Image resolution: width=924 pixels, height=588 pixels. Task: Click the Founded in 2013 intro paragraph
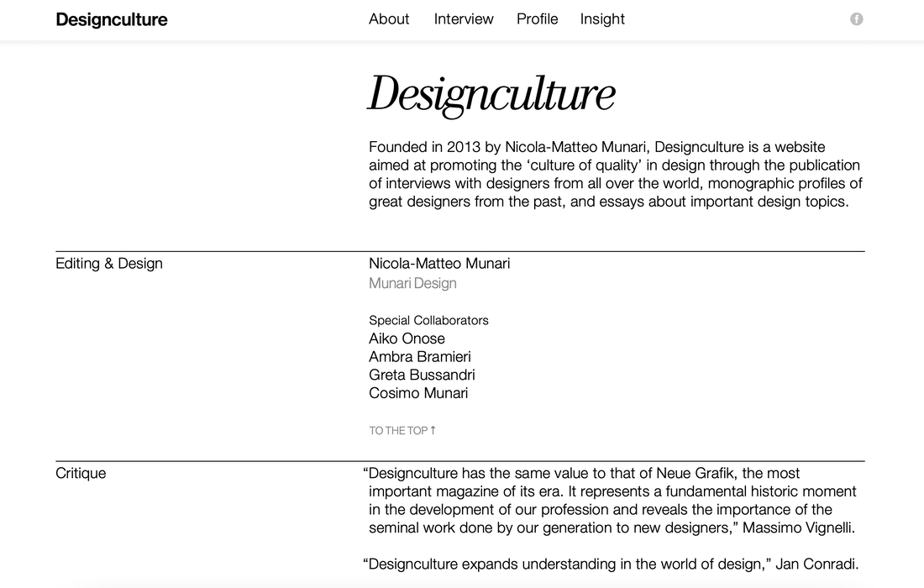616,175
